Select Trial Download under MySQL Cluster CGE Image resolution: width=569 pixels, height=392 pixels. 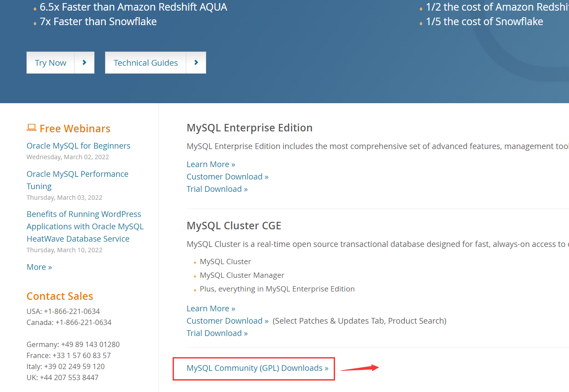(x=217, y=333)
